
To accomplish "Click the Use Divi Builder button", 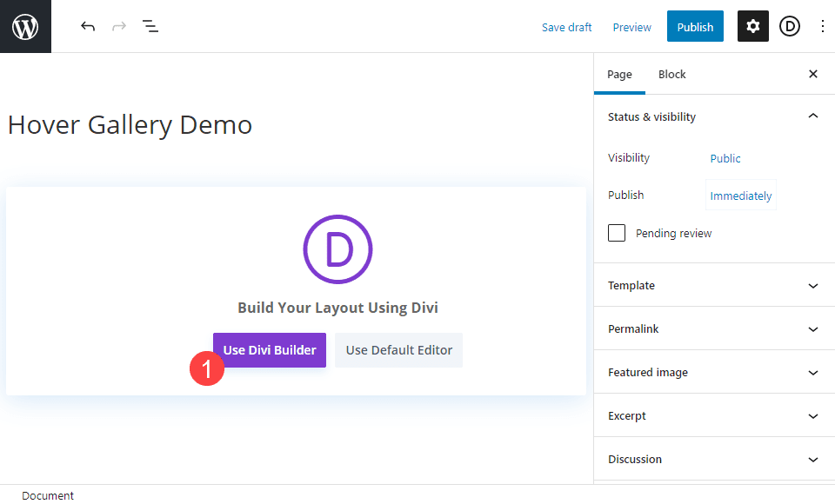I will (x=269, y=349).
